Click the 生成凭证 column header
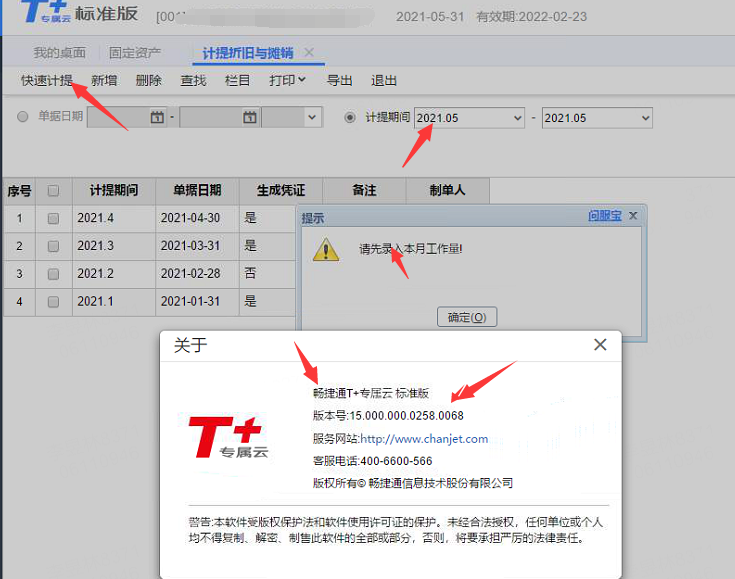This screenshot has height=579, width=735. (x=281, y=190)
